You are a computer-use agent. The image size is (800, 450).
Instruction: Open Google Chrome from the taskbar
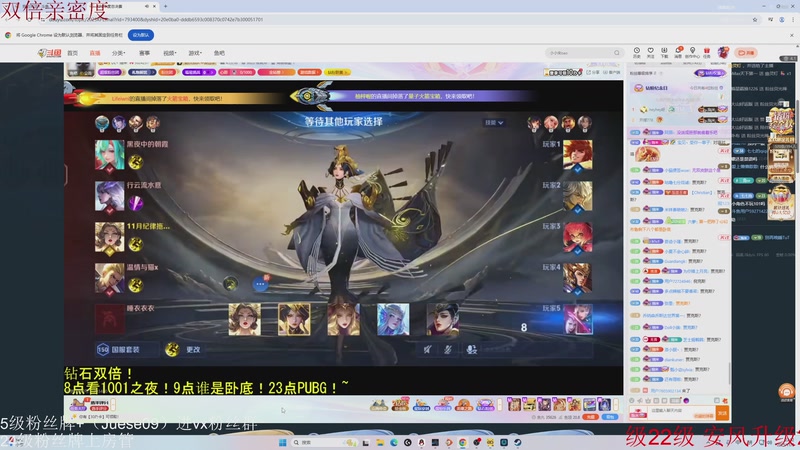pyautogui.click(x=462, y=442)
